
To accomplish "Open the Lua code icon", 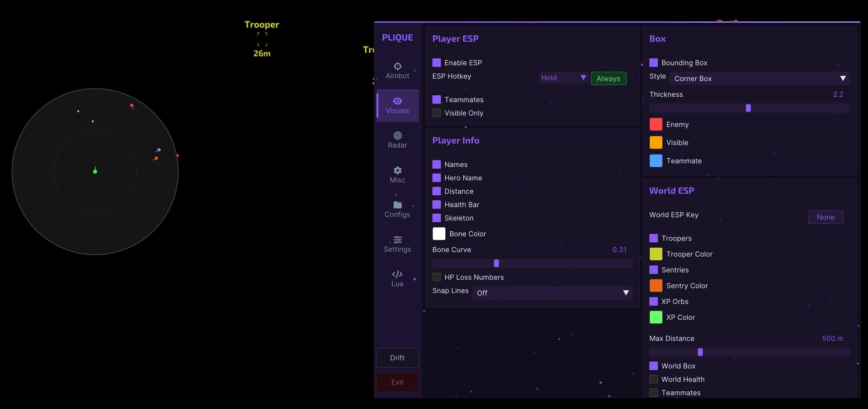I will [x=397, y=274].
